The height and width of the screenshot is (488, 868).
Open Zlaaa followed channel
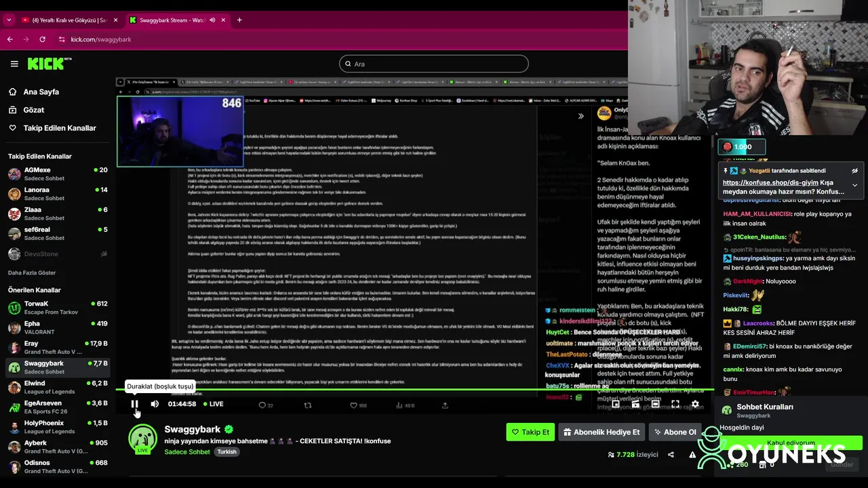pos(57,213)
